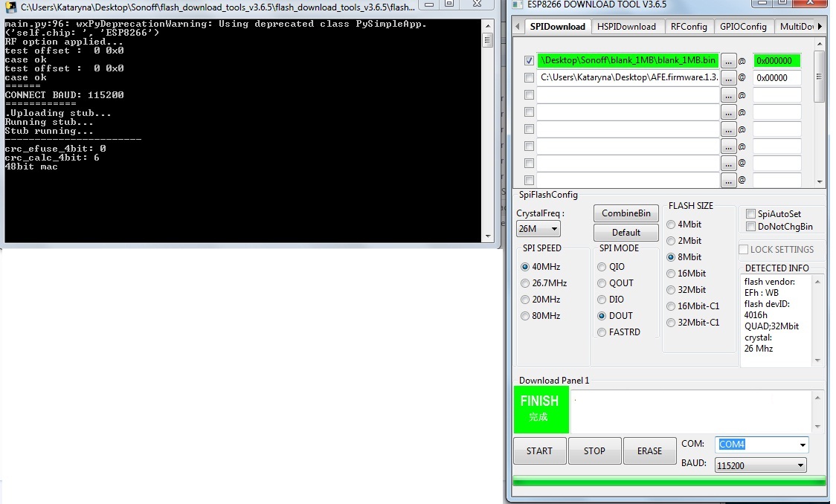Viewport: 836px width, 504px height.
Task: Enable the AFE.firmware file checkbox
Action: [529, 77]
